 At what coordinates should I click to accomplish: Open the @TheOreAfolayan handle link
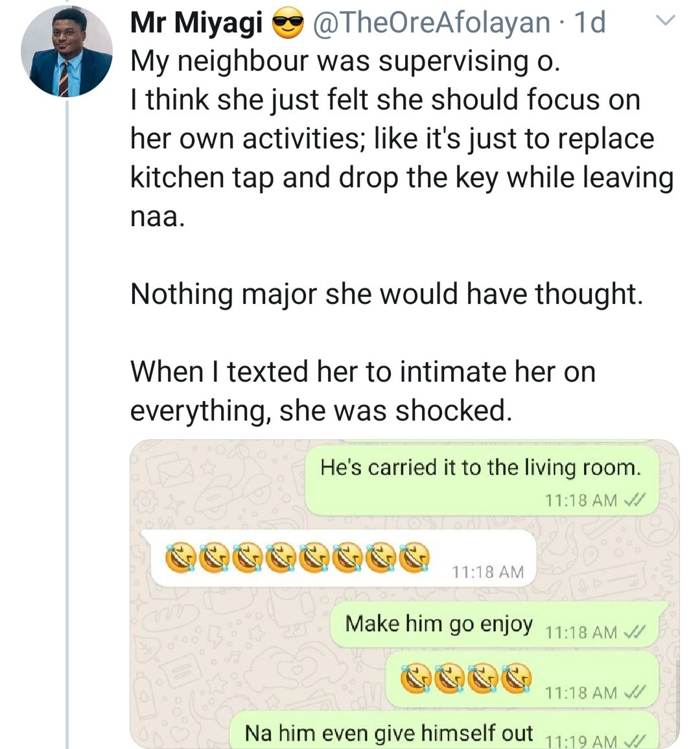pos(431,23)
